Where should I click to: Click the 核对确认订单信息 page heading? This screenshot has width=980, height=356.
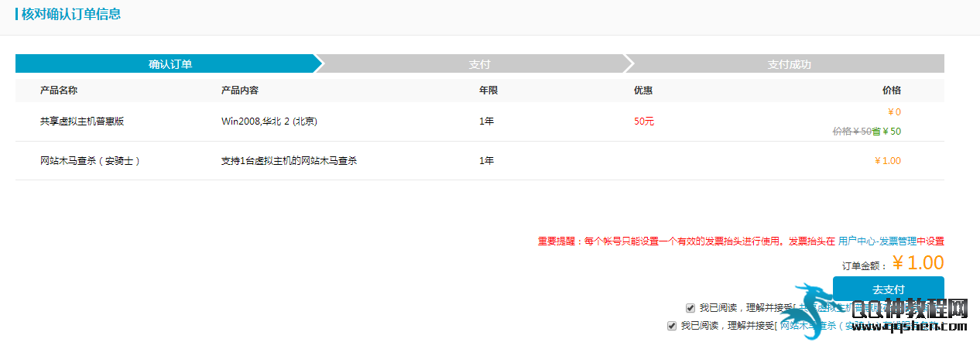click(71, 14)
